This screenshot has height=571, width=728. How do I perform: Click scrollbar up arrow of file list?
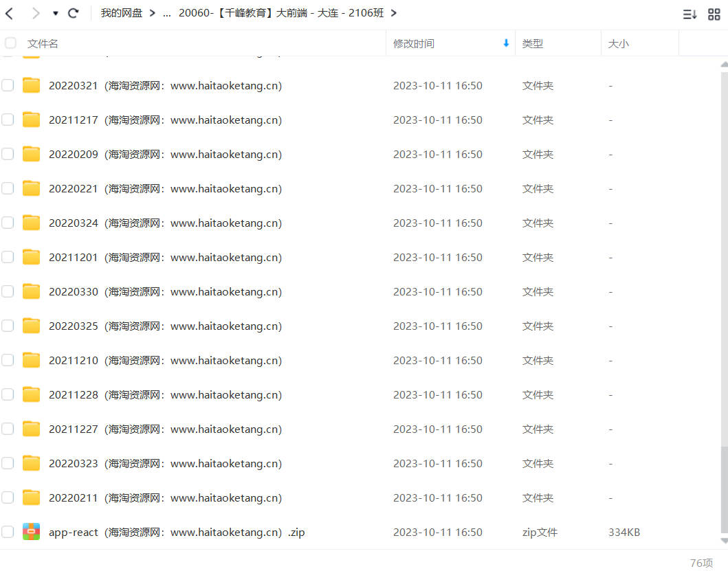[x=725, y=65]
